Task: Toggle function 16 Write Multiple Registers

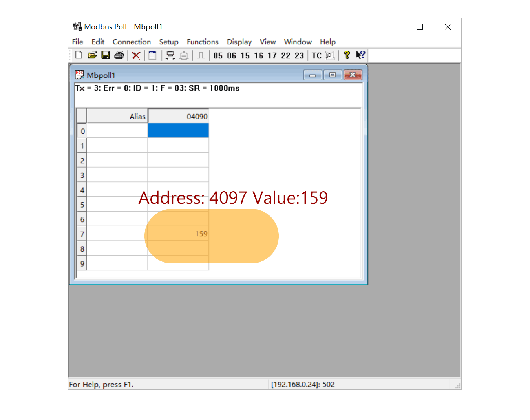Action: [x=259, y=55]
